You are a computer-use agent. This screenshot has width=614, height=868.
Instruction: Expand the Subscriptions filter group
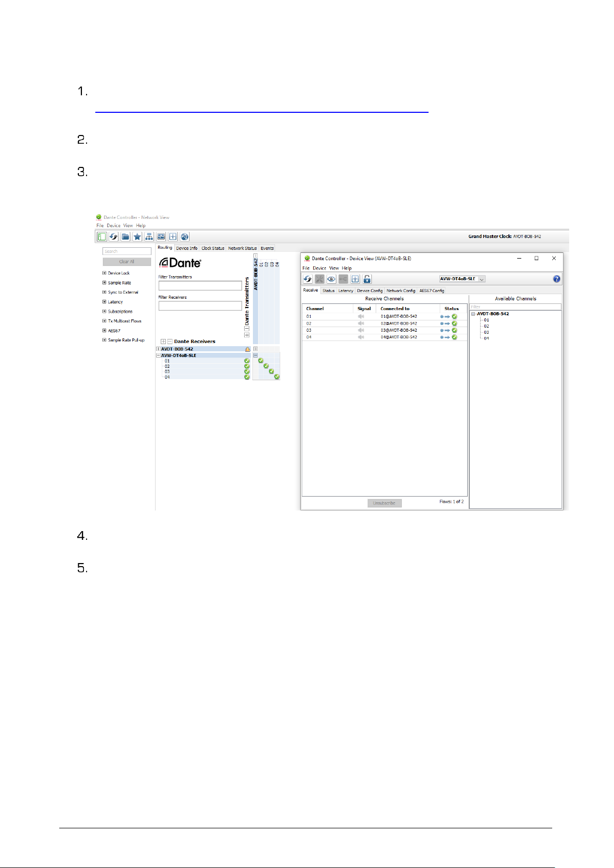pos(104,311)
